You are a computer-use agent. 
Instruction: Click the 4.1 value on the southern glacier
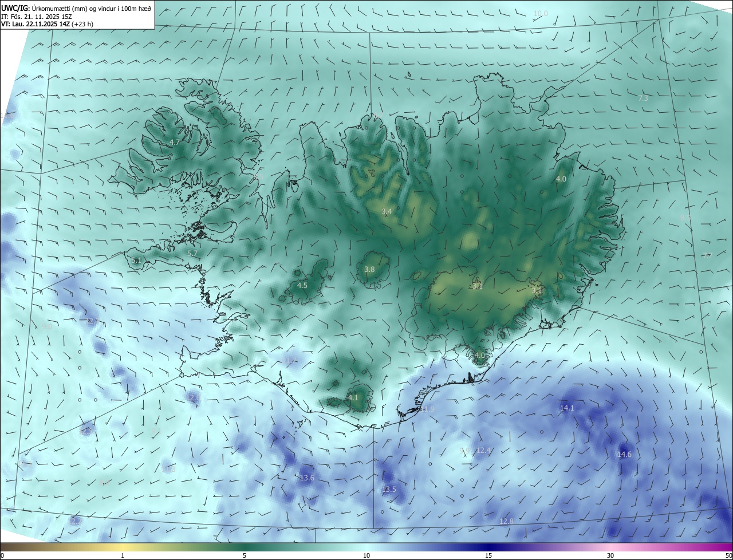353,397
